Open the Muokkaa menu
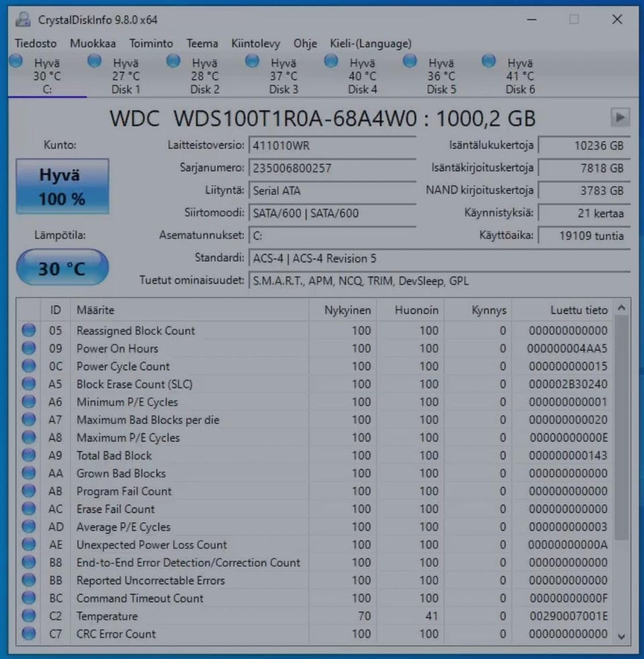 [93, 44]
